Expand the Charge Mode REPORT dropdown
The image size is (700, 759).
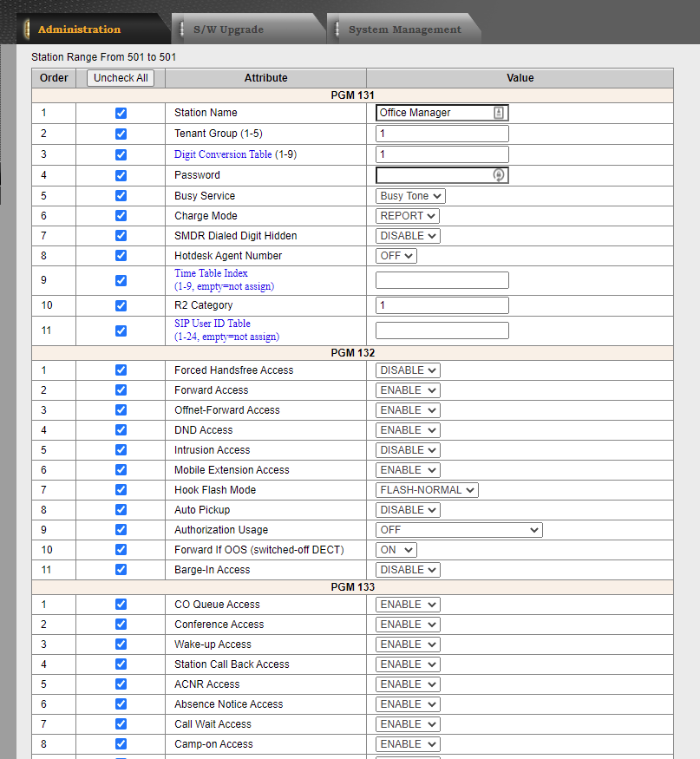[408, 216]
